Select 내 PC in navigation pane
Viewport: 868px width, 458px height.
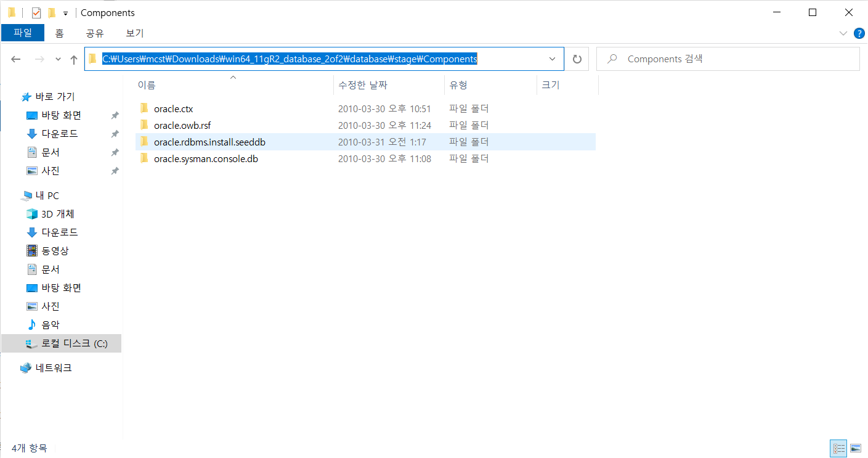click(47, 195)
